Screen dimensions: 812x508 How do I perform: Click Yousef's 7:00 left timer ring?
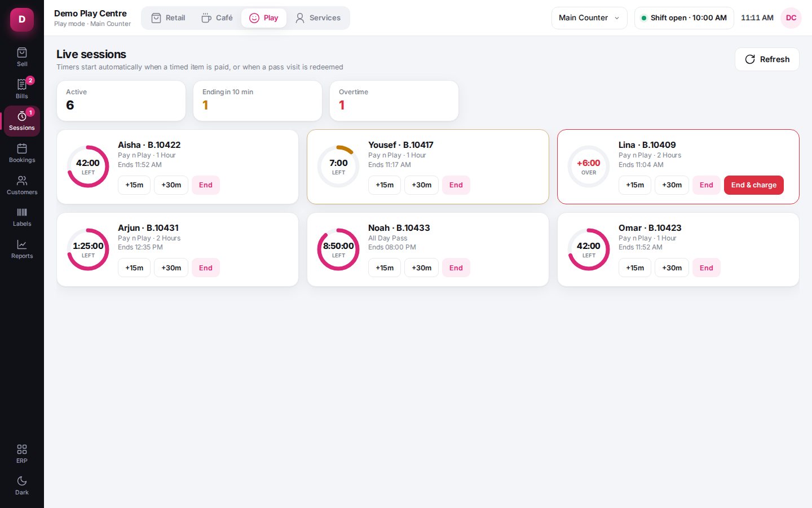click(x=338, y=167)
